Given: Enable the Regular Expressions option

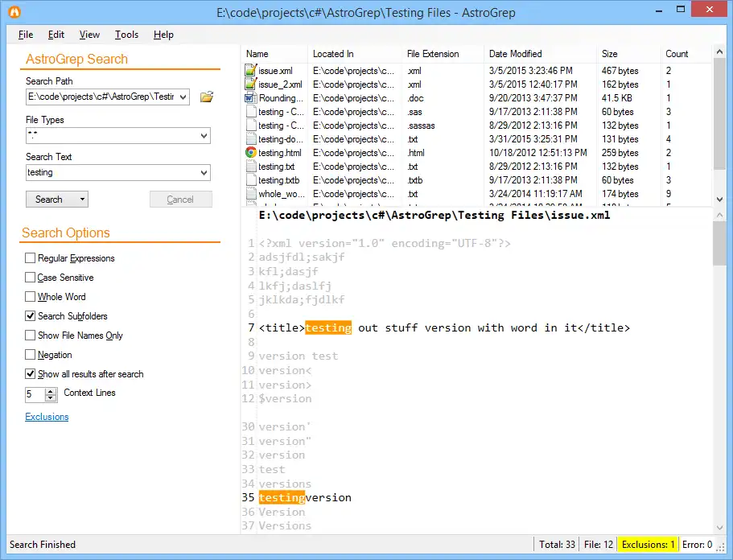Looking at the screenshot, I should (x=29, y=257).
